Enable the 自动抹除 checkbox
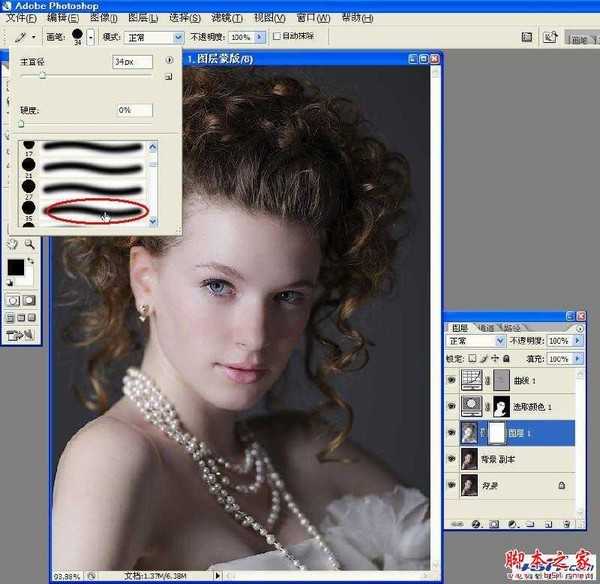The width and height of the screenshot is (600, 584). pyautogui.click(x=277, y=36)
